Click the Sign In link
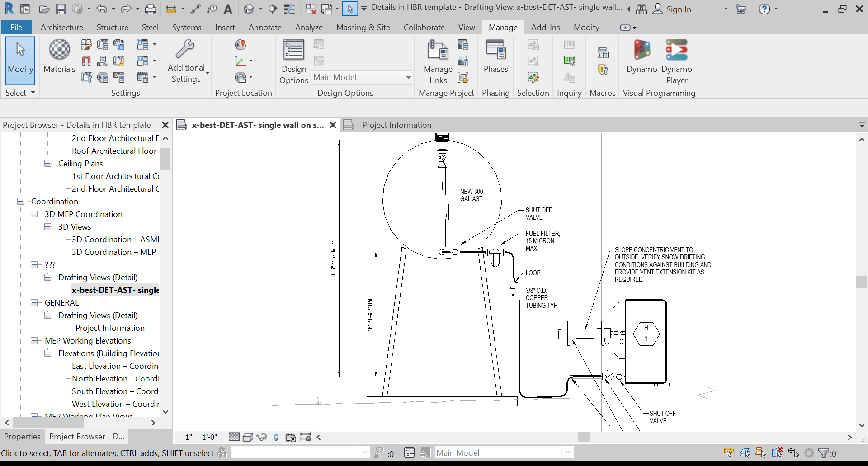868x466 pixels. coord(678,9)
